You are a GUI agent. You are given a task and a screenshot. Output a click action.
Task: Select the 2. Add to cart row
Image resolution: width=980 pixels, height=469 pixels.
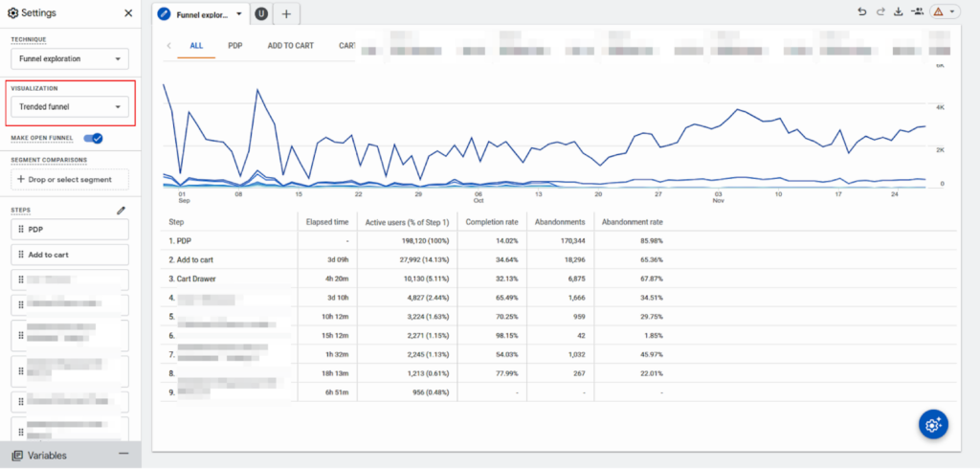pyautogui.click(x=558, y=258)
